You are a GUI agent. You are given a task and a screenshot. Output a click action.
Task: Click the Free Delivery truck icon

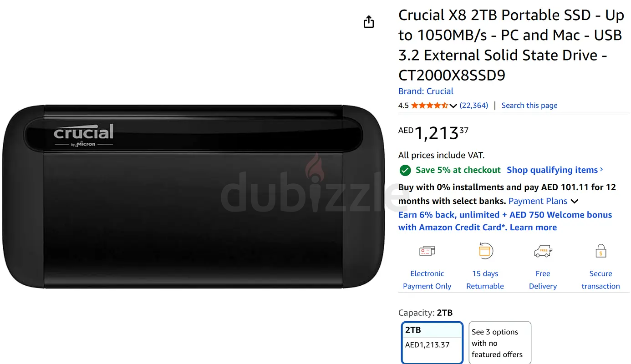[543, 251]
